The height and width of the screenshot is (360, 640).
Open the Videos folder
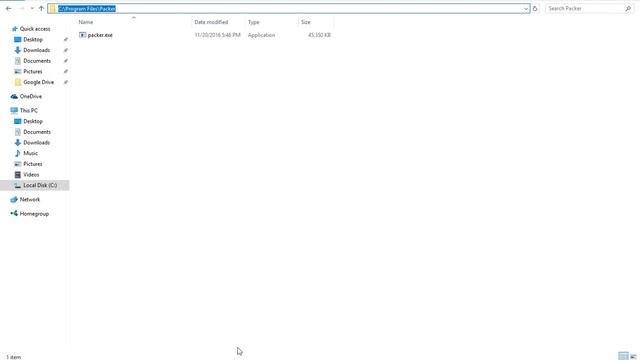[x=31, y=174]
